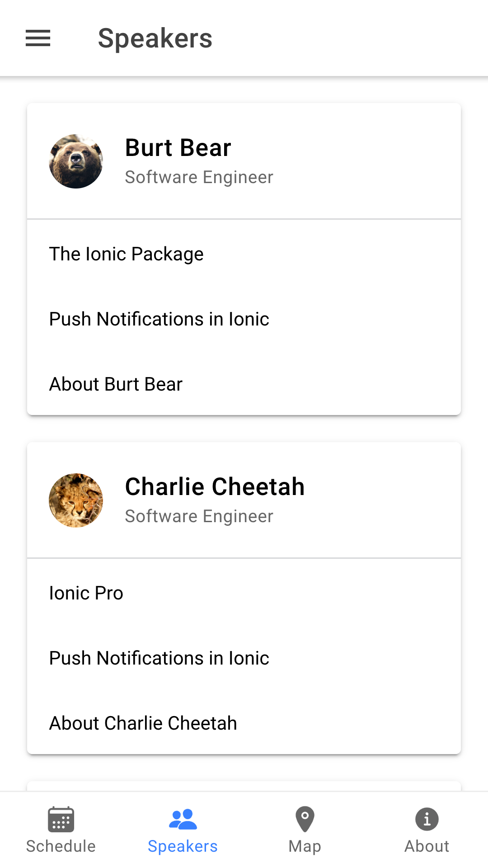The height and width of the screenshot is (868, 488).
Task: Open The Ionic Package session
Action: (x=127, y=254)
